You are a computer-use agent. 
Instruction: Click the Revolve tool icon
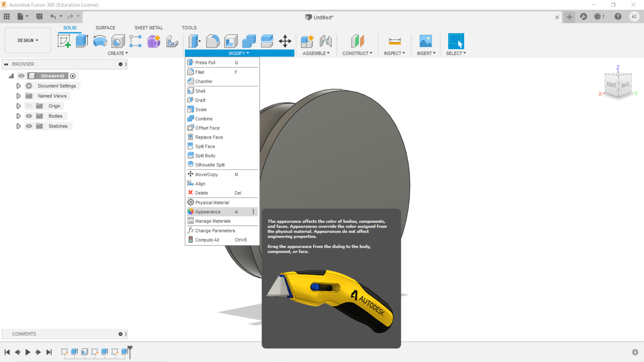click(100, 41)
